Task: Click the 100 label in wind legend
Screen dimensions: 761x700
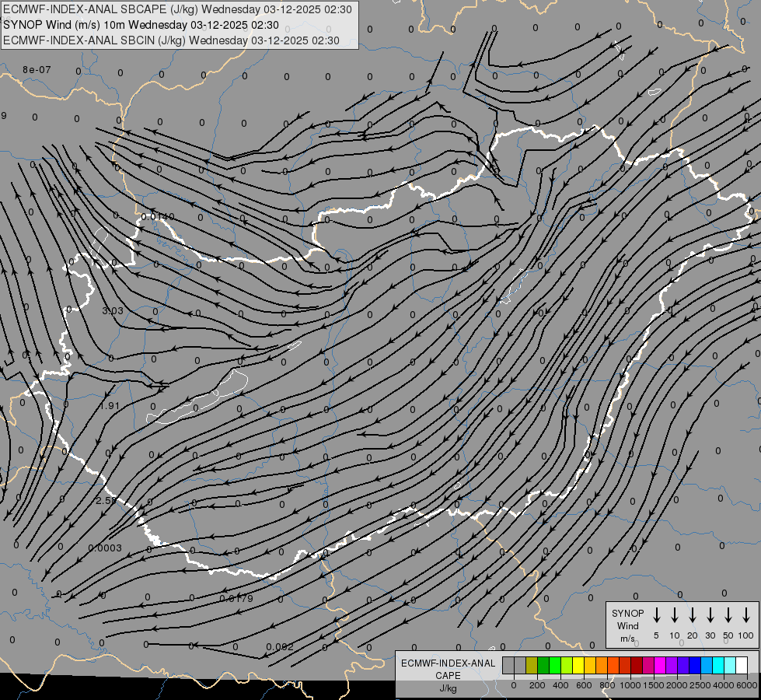Action: 746,636
